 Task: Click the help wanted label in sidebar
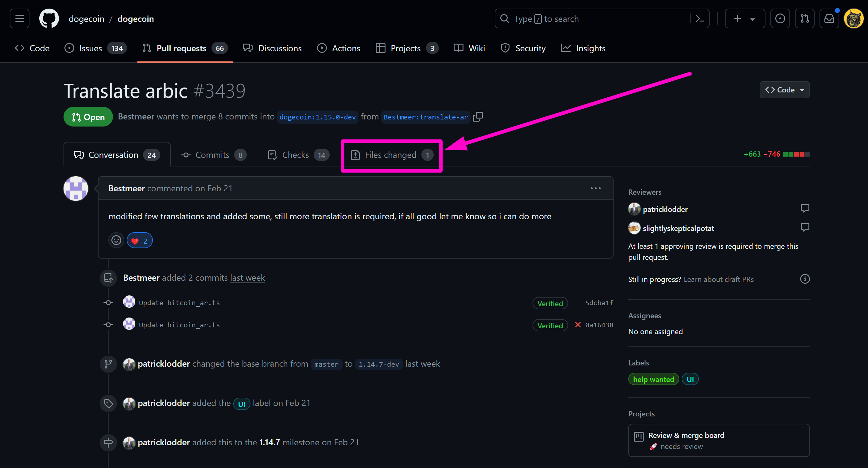pyautogui.click(x=653, y=379)
